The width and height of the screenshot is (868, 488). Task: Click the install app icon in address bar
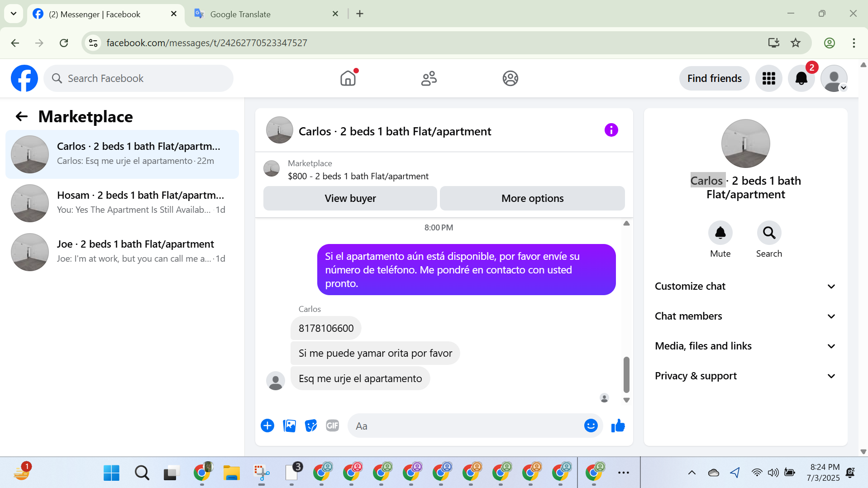pos(773,43)
